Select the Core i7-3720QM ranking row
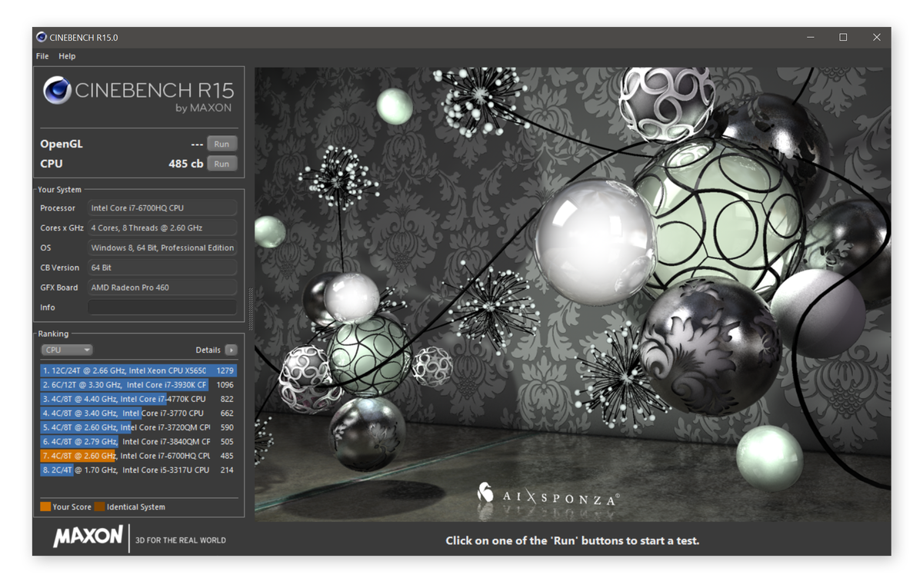The height and width of the screenshot is (588, 923). (x=138, y=427)
